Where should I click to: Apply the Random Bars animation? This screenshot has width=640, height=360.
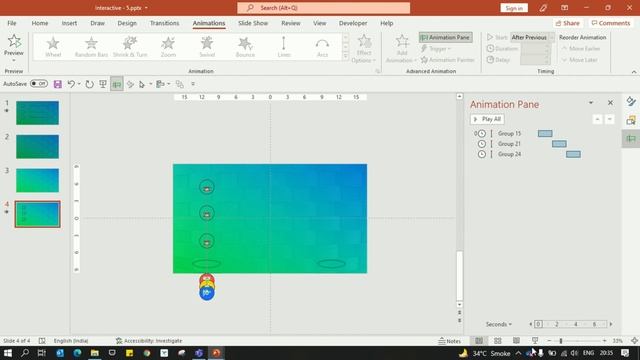91,47
